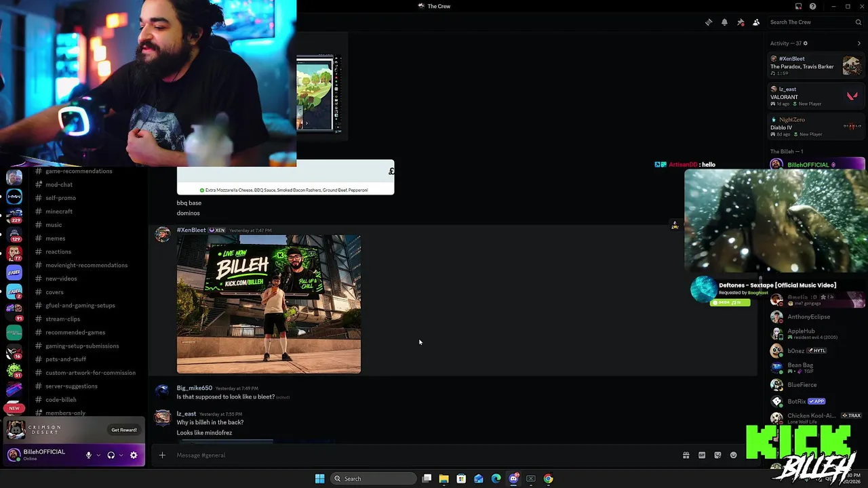Click the taskbar Search box
The image size is (868, 488).
tap(373, 479)
